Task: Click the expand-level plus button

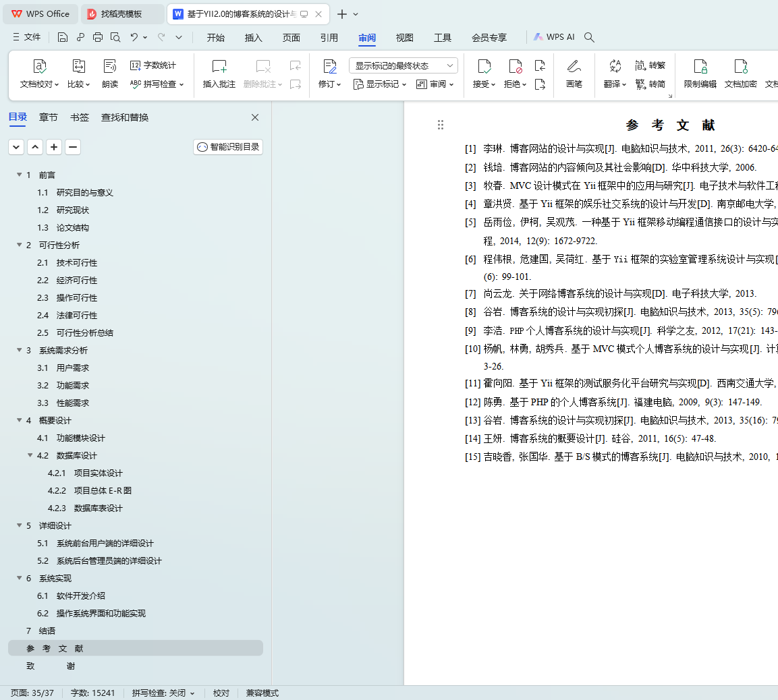Action: [x=54, y=147]
